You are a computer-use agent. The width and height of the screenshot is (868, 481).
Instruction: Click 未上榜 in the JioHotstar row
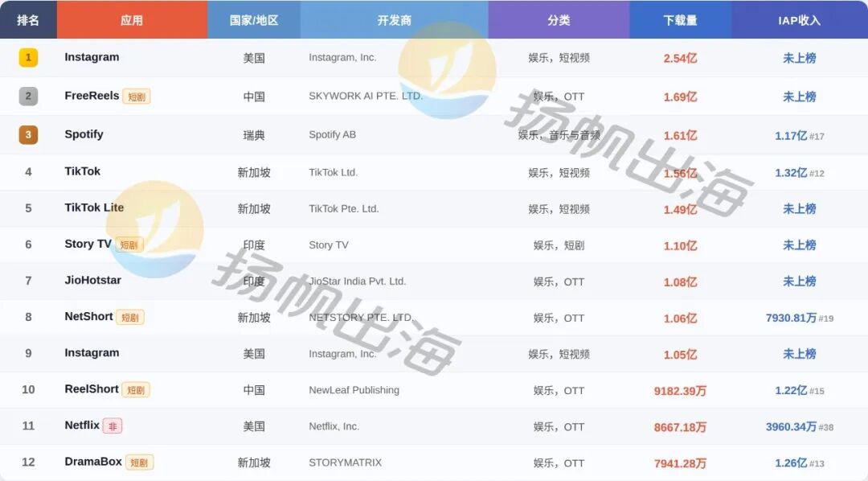(x=800, y=282)
